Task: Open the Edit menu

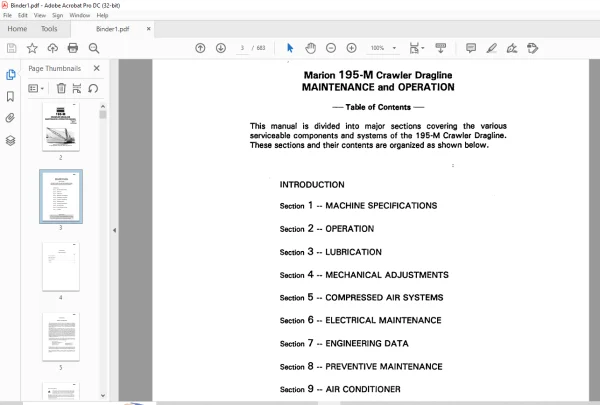Action: (23, 15)
